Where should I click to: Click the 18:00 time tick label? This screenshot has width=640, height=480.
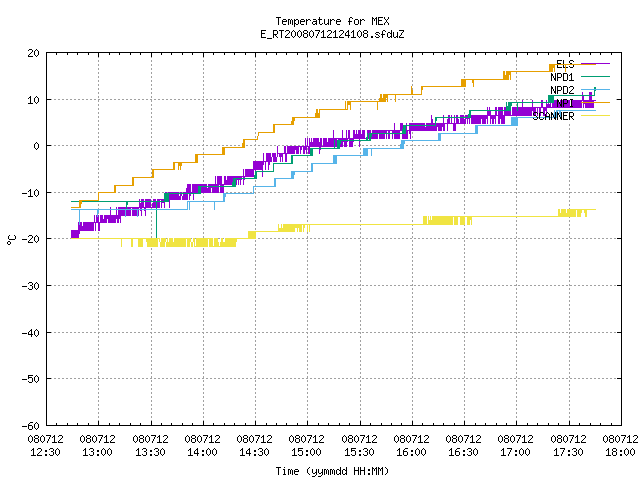(620, 452)
